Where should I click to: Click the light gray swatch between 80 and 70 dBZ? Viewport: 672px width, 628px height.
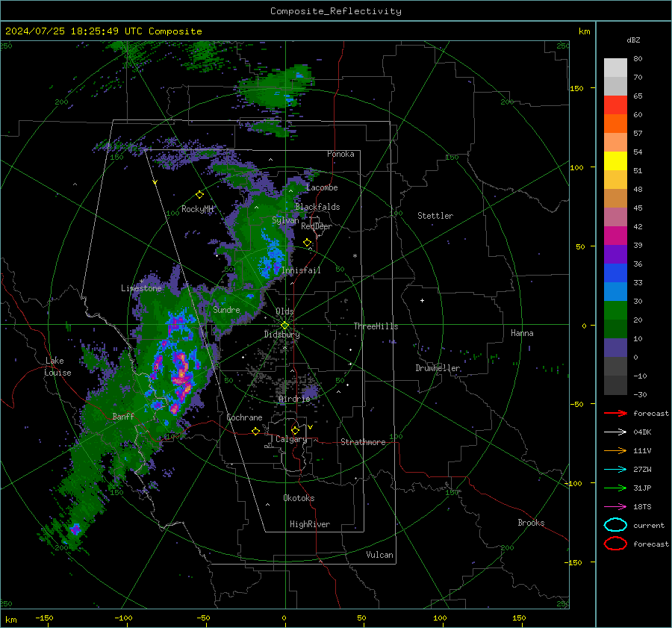[615, 67]
